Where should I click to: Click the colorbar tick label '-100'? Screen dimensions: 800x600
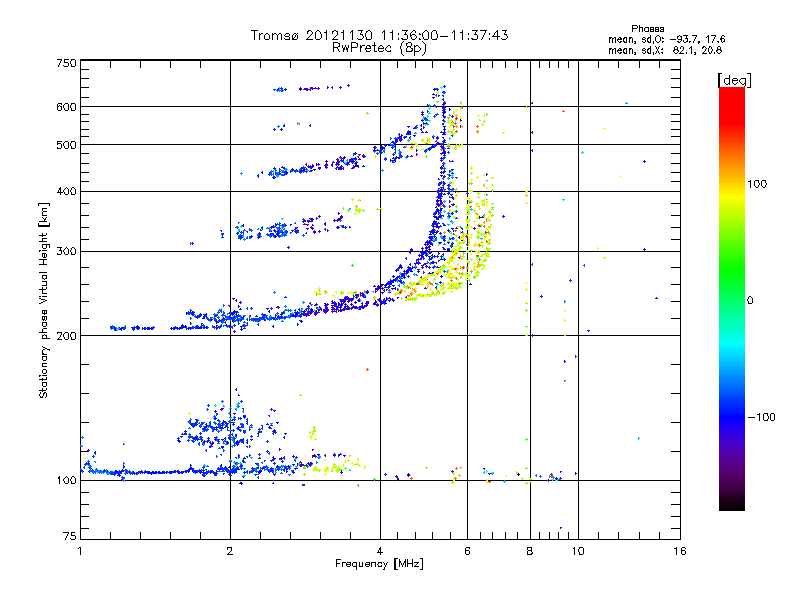pos(761,417)
